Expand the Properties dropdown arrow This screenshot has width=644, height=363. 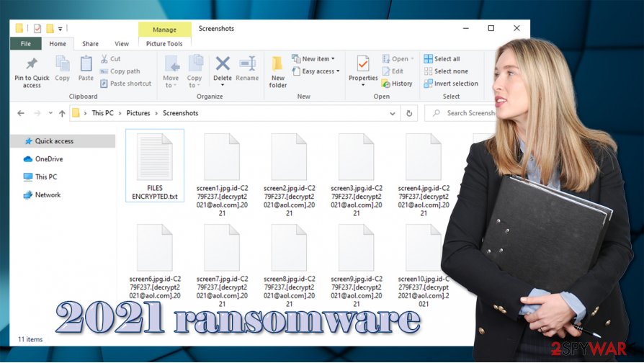(x=363, y=85)
